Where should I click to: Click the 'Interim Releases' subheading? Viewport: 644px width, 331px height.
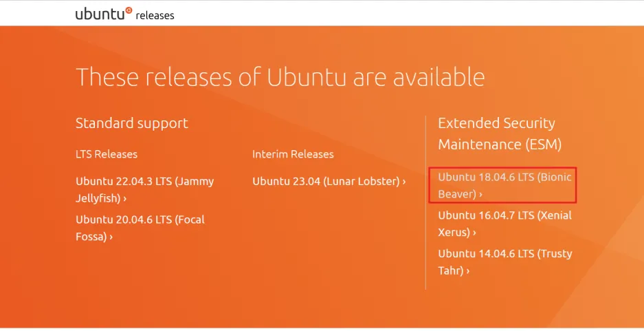coord(293,154)
